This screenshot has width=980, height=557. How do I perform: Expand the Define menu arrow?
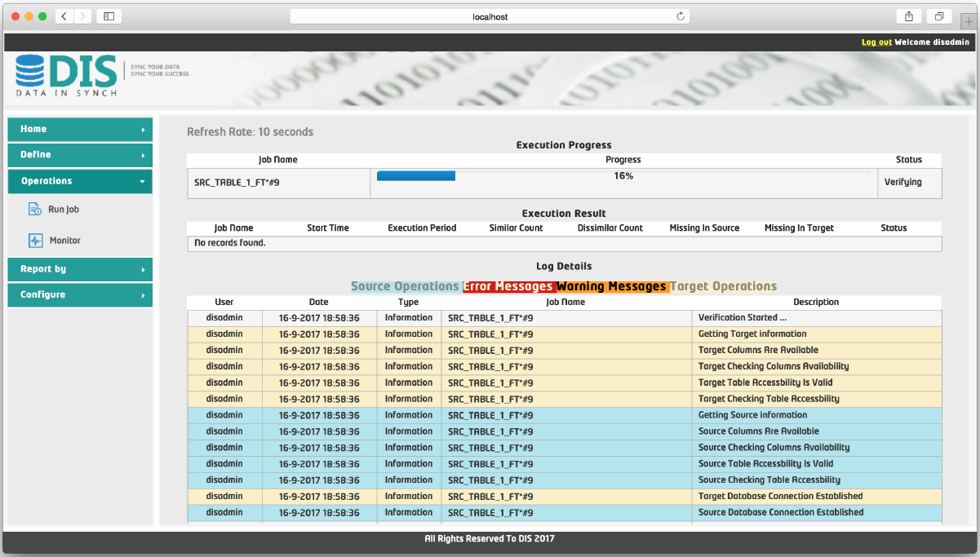143,155
